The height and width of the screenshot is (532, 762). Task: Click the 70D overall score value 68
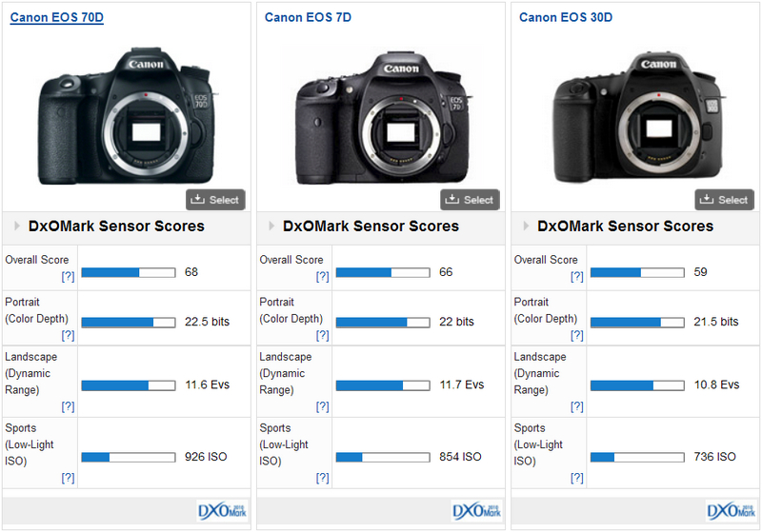pyautogui.click(x=191, y=272)
